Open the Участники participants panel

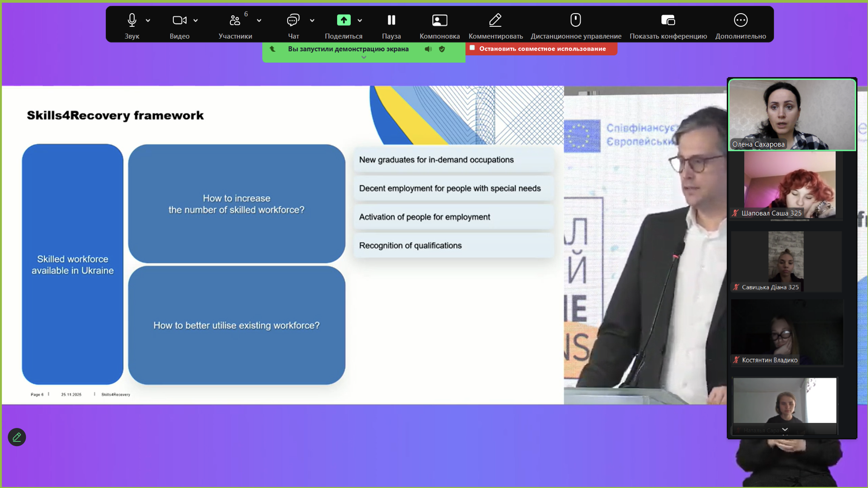[x=235, y=20]
